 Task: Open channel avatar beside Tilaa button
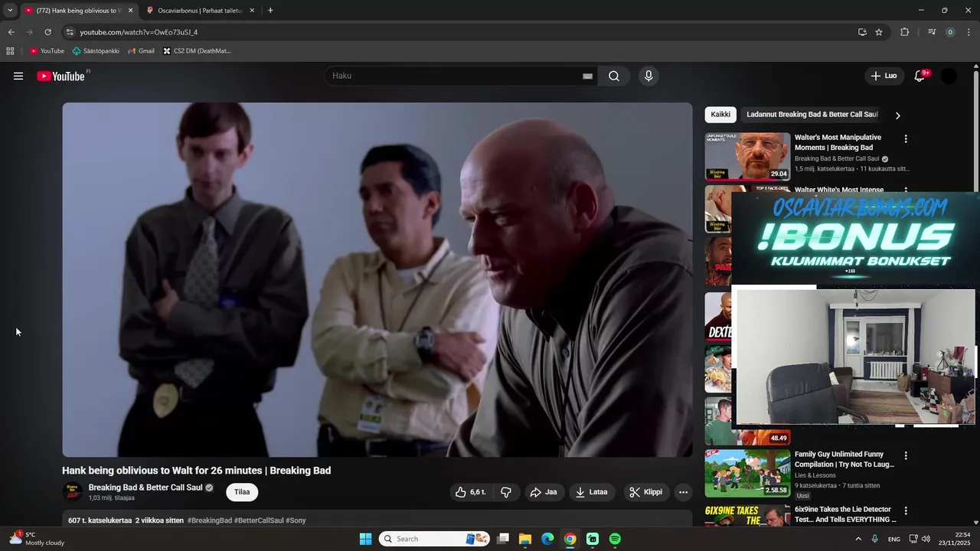(72, 492)
